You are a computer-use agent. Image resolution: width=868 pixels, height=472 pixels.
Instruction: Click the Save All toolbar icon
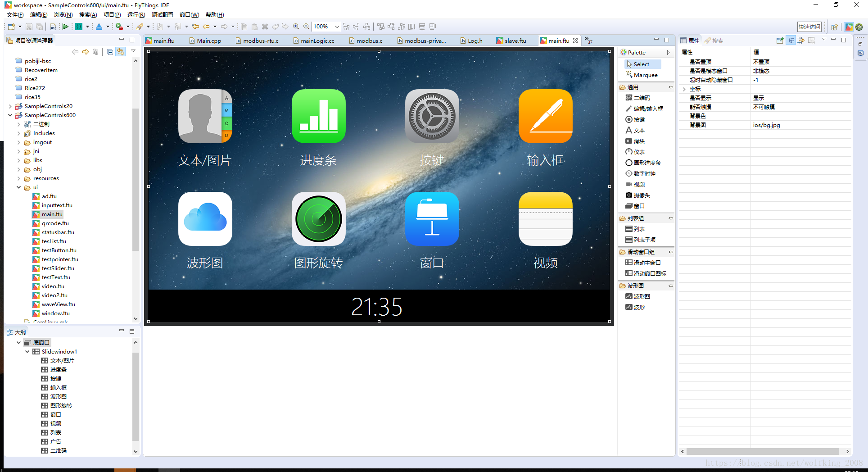[40, 27]
